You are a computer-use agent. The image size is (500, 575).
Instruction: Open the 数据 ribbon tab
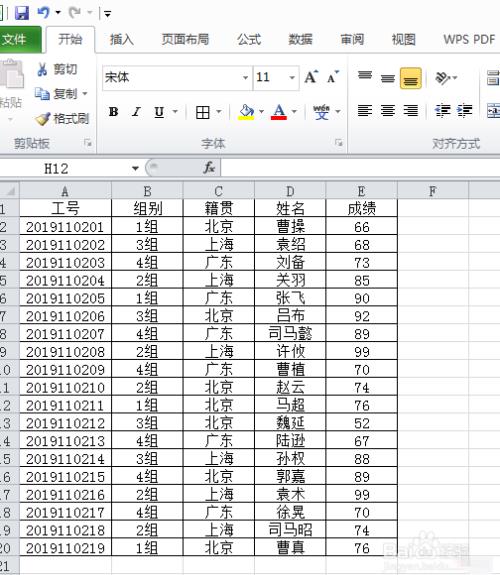(300, 39)
